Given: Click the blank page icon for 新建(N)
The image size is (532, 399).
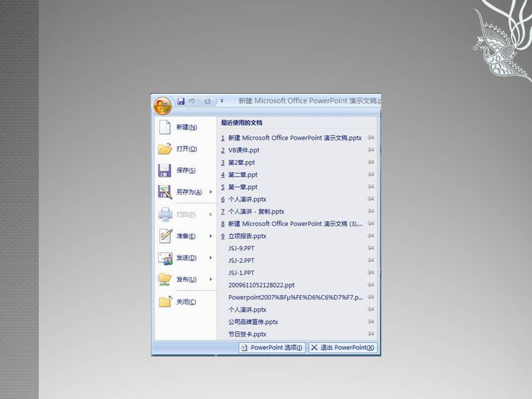Looking at the screenshot, I should click(x=165, y=127).
